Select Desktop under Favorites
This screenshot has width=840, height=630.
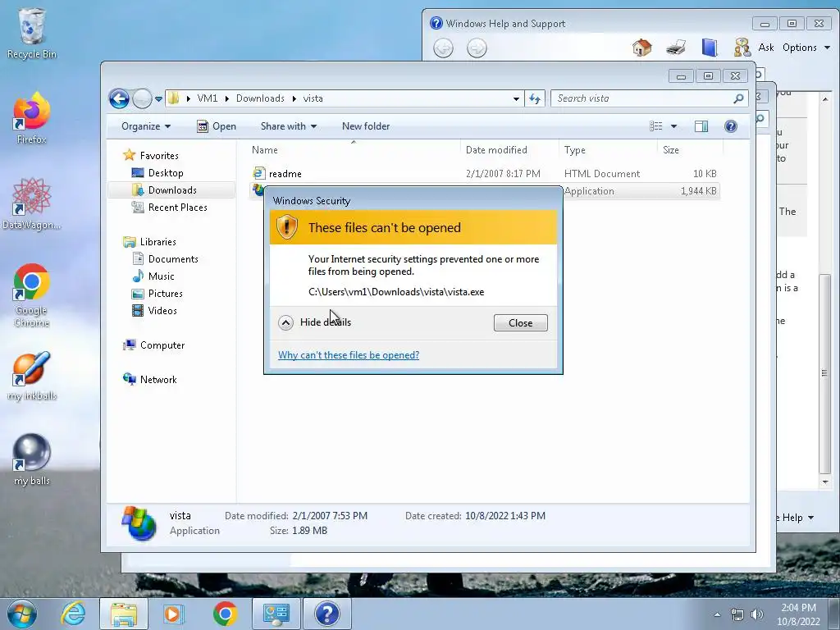[x=166, y=173]
